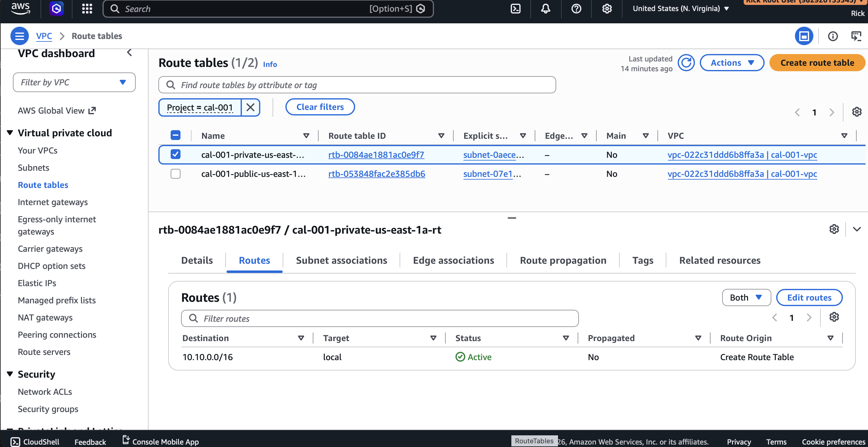Open NAT gateways in the sidebar
The image size is (868, 447).
tap(45, 317)
